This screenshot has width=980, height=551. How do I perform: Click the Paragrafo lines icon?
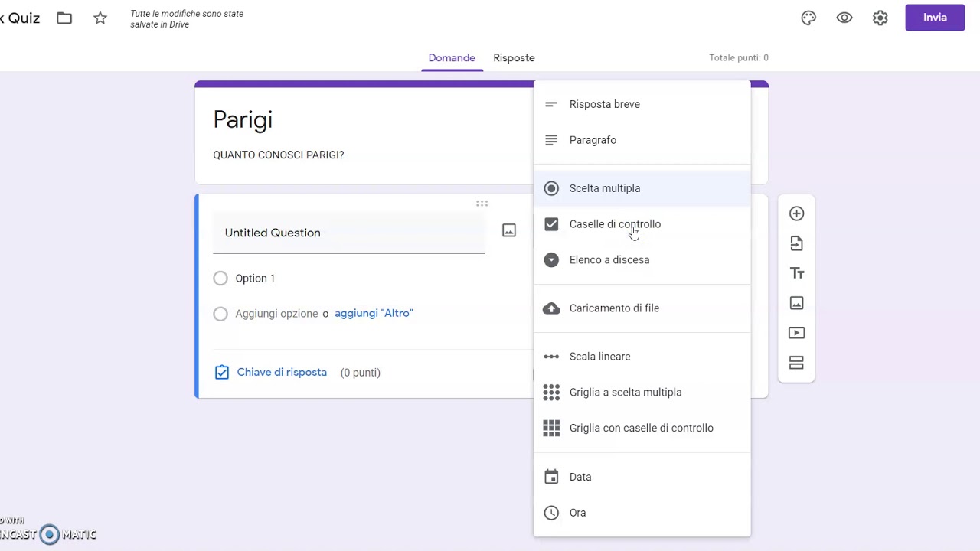(551, 140)
